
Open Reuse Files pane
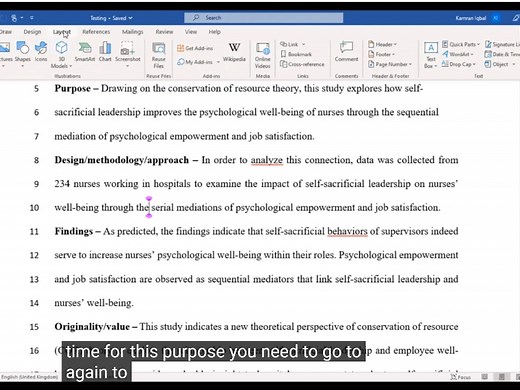coord(159,55)
